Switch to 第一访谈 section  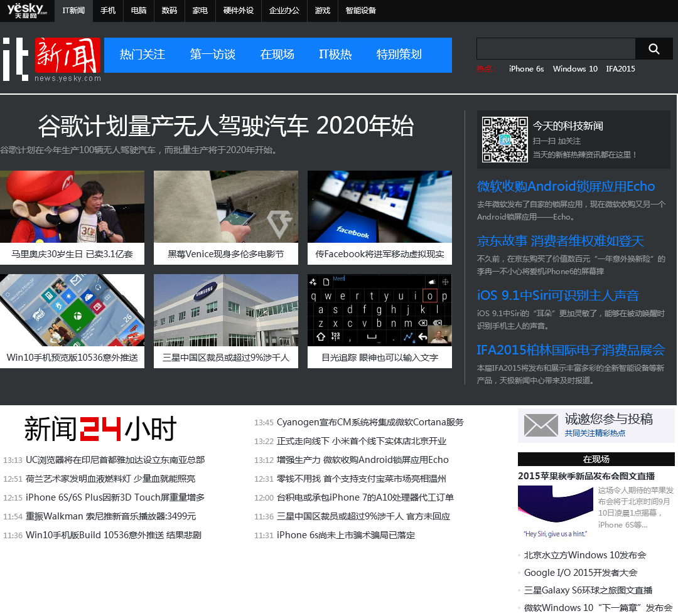click(x=212, y=55)
